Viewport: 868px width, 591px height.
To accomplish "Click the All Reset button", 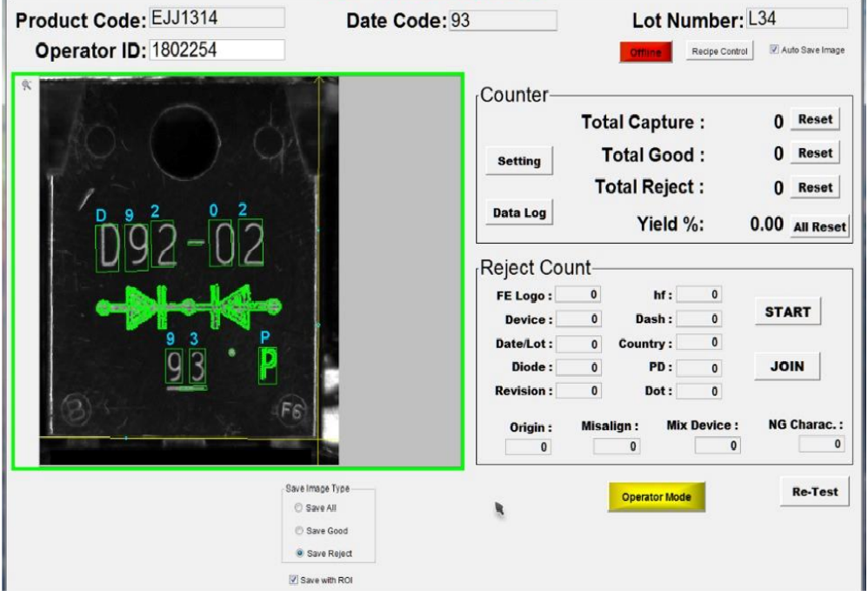I will (819, 226).
